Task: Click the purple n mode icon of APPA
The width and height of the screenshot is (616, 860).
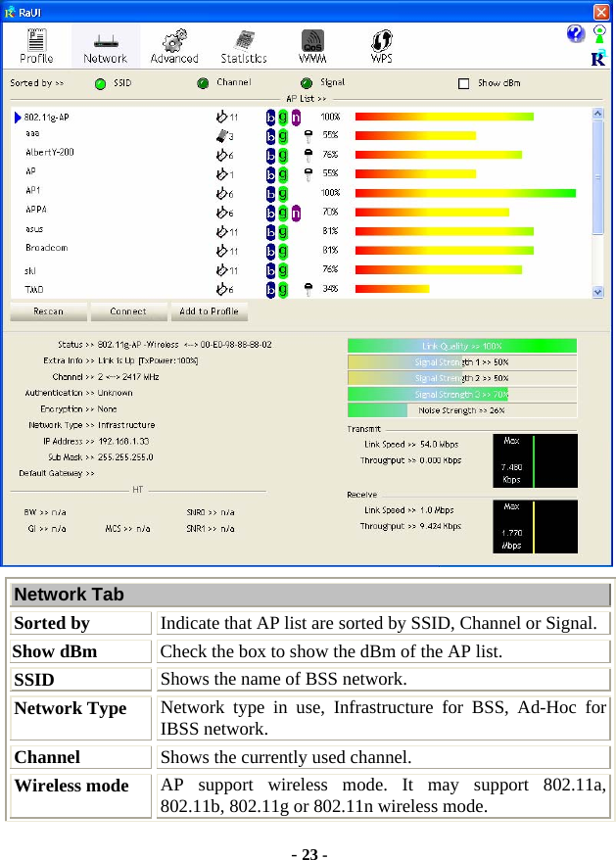Action: (x=296, y=213)
